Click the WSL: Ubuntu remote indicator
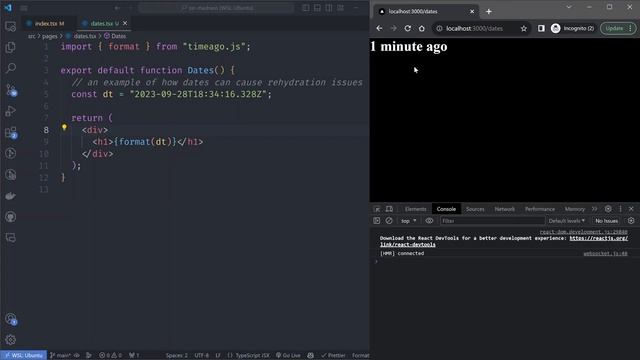The width and height of the screenshot is (640, 360). [x=24, y=356]
